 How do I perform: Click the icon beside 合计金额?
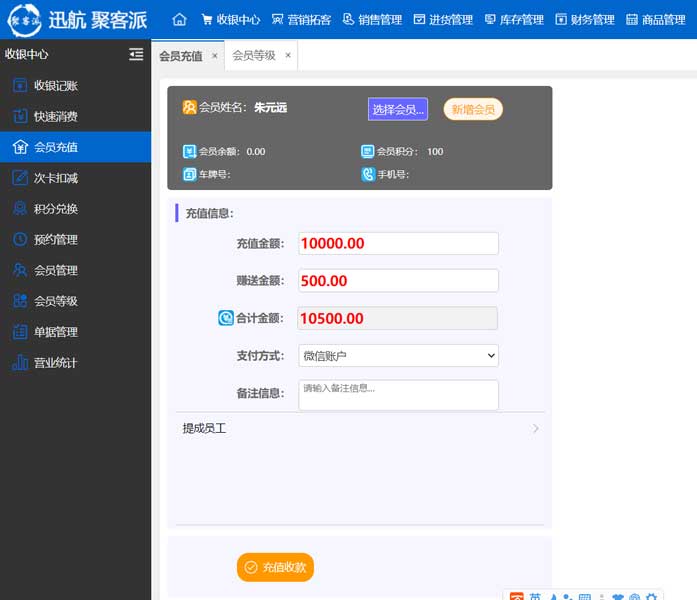[226, 318]
